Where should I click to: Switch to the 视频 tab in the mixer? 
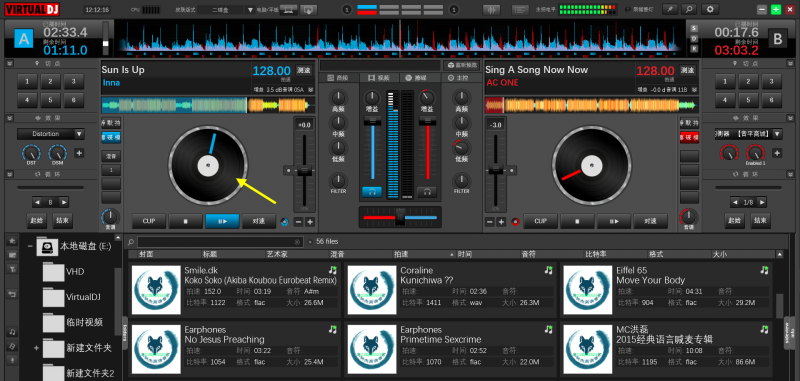point(377,78)
